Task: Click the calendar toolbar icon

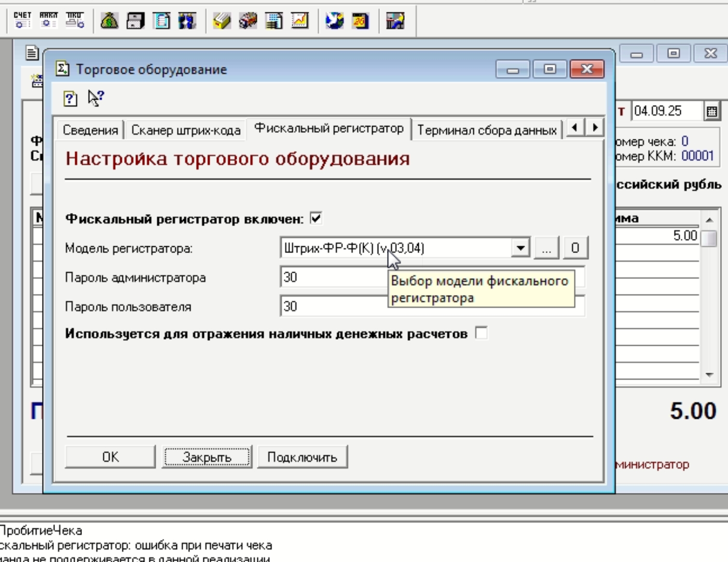Action: point(360,21)
